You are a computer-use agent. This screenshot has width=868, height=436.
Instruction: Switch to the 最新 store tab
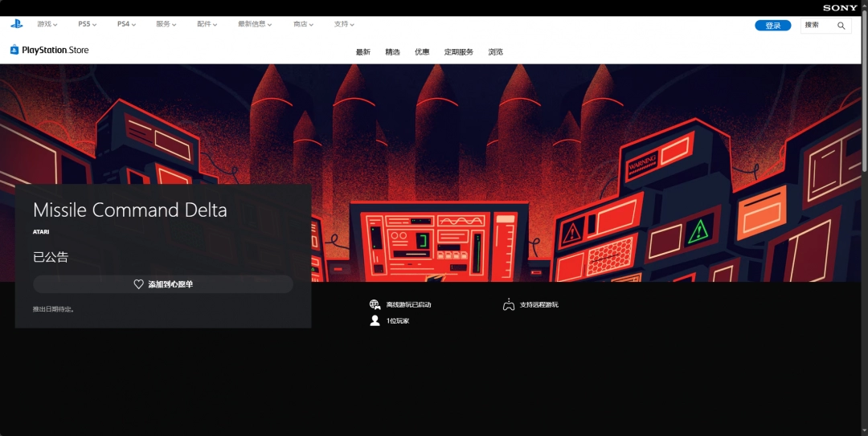click(x=363, y=52)
